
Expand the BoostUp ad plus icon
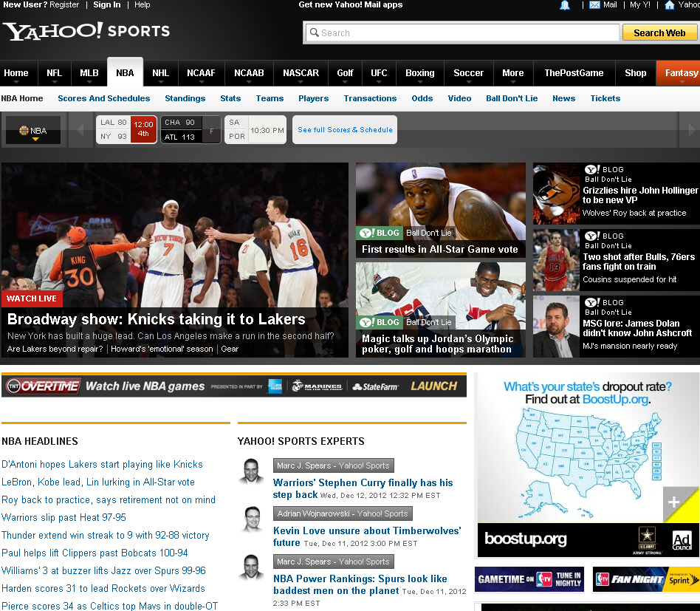[x=673, y=502]
